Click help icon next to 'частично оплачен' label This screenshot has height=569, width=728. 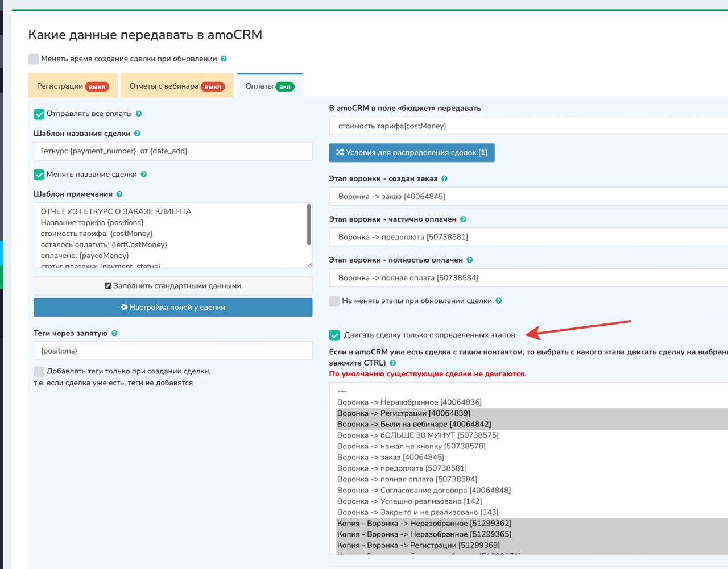463,219
